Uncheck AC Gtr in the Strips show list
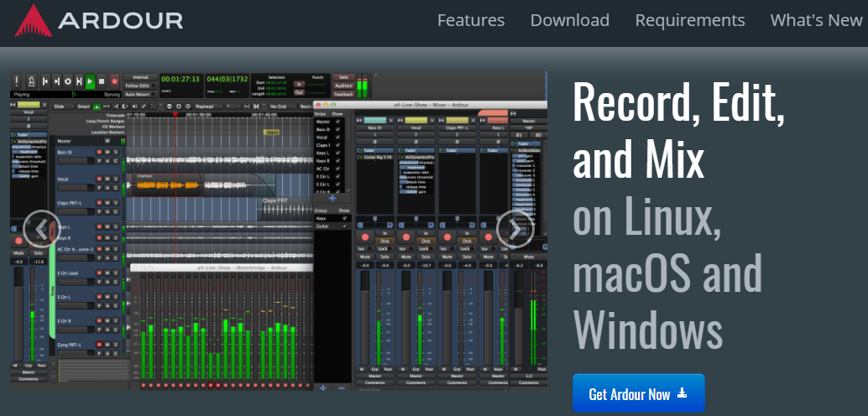Viewport: 868px width, 416px height. coord(338,169)
